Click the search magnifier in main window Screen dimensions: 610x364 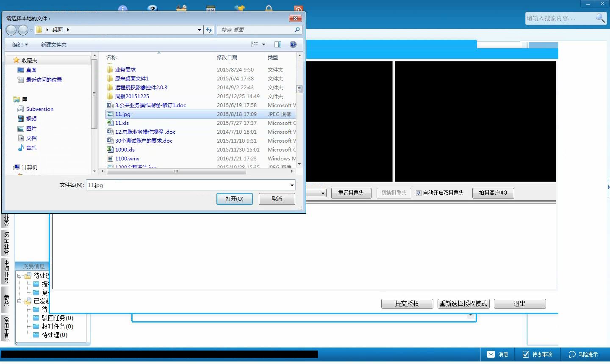pyautogui.click(x=601, y=18)
